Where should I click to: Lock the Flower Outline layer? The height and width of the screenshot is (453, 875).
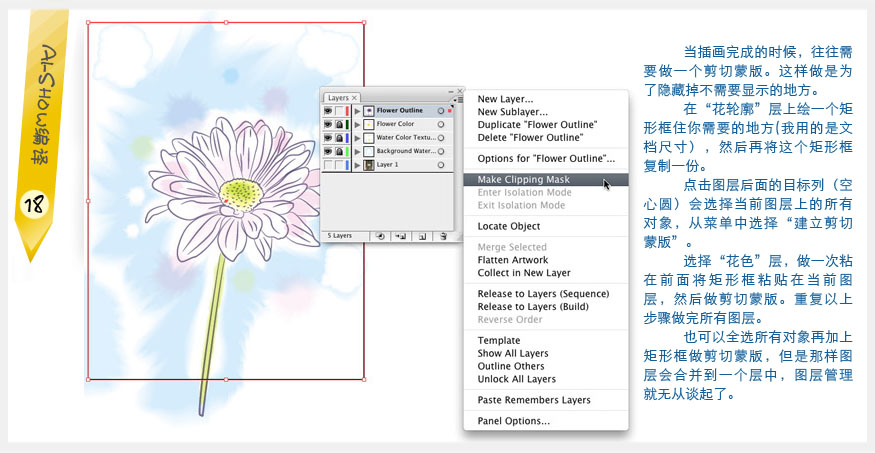[x=339, y=110]
